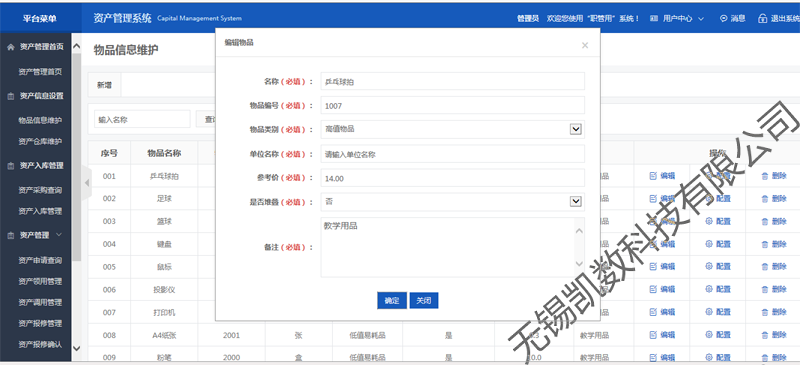Open 配置 gear for A4纸张 row
The image size is (800, 365).
(709, 335)
